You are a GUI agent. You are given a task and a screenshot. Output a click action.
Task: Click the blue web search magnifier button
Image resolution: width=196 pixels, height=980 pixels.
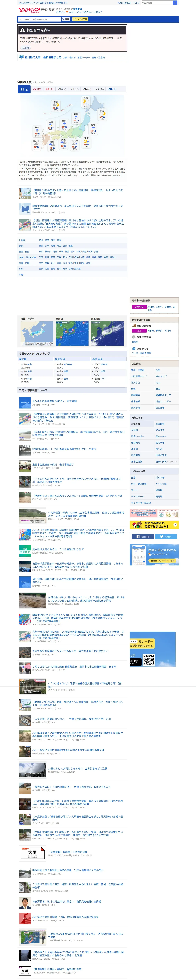[x=175, y=3]
